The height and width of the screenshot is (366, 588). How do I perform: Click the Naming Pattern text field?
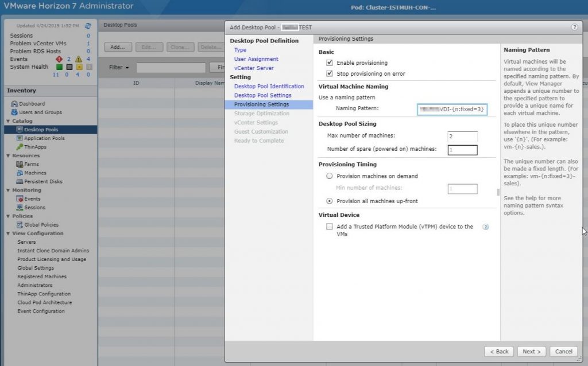[452, 110]
